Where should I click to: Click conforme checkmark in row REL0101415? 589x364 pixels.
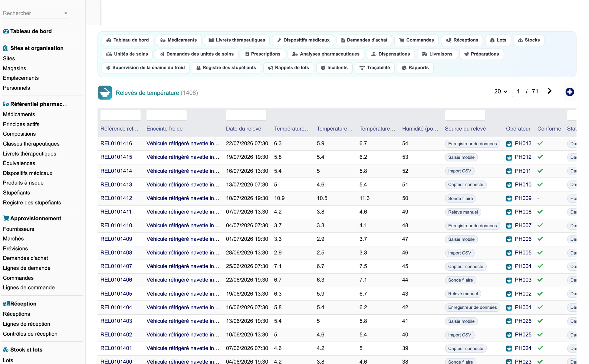point(540,157)
